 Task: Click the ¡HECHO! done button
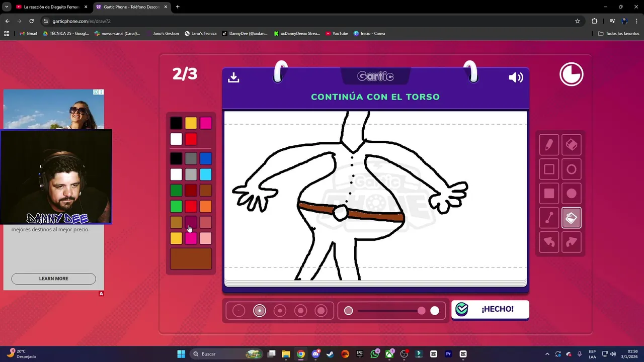[490, 309]
